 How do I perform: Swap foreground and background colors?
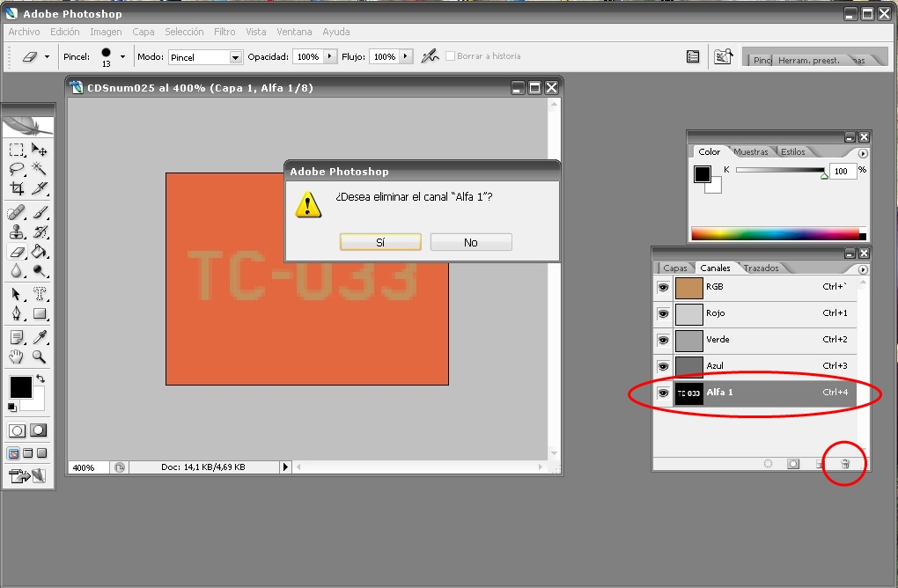click(40, 379)
